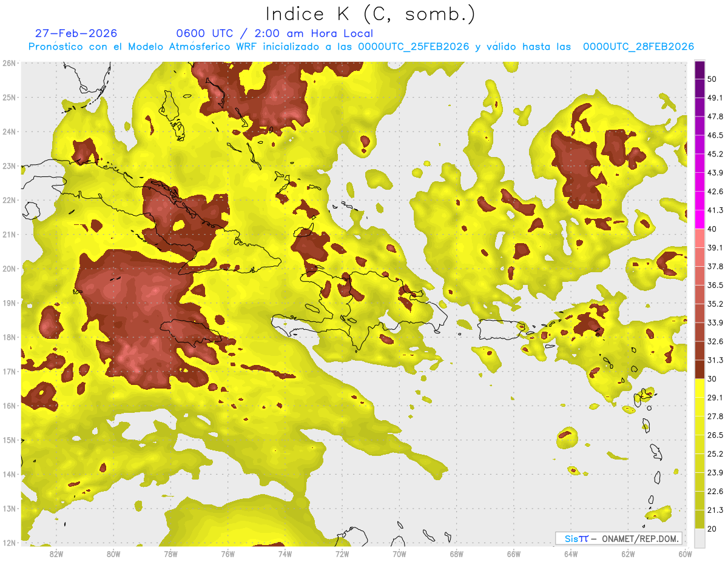Image resolution: width=728 pixels, height=562 pixels.
Task: Click the colorbar value 23.9
Action: tap(715, 473)
